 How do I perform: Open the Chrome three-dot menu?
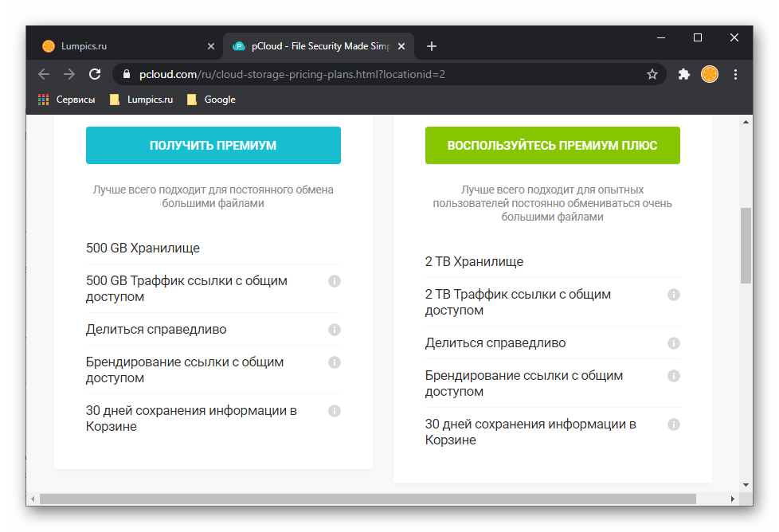click(736, 75)
